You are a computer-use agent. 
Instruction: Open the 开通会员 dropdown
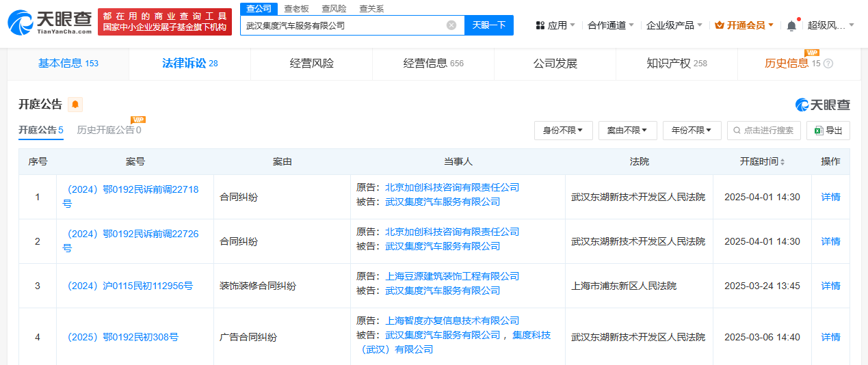click(x=745, y=25)
